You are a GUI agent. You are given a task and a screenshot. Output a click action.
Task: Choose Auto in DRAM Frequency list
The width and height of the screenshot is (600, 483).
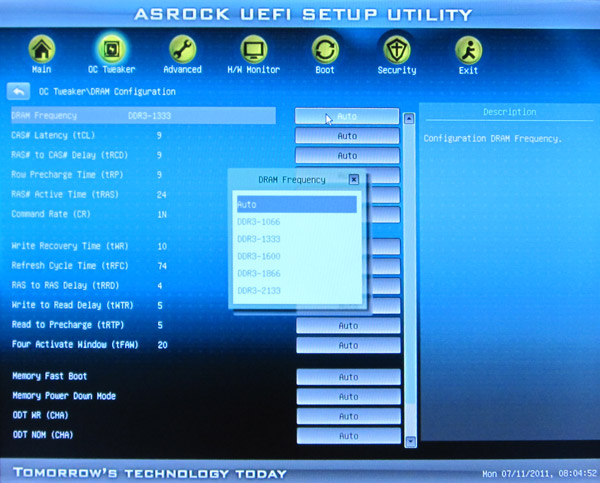tap(296, 204)
